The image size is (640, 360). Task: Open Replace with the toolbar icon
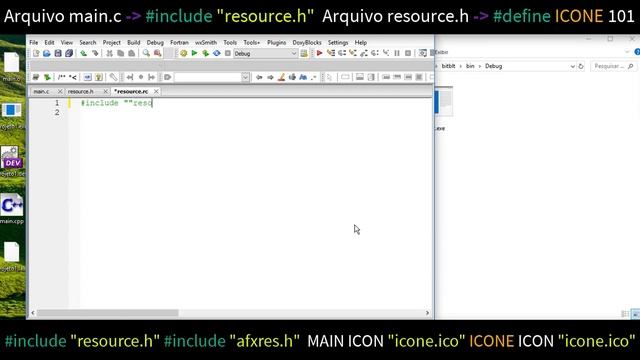click(x=157, y=53)
